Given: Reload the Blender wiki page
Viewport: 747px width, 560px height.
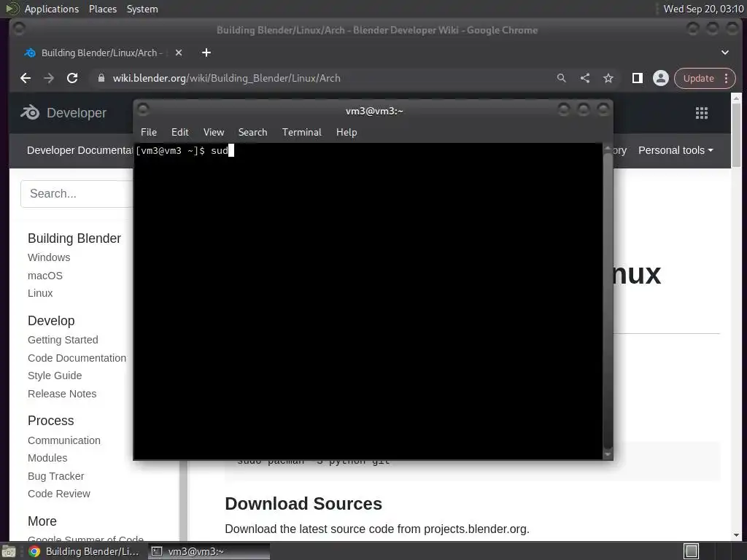Looking at the screenshot, I should point(72,78).
